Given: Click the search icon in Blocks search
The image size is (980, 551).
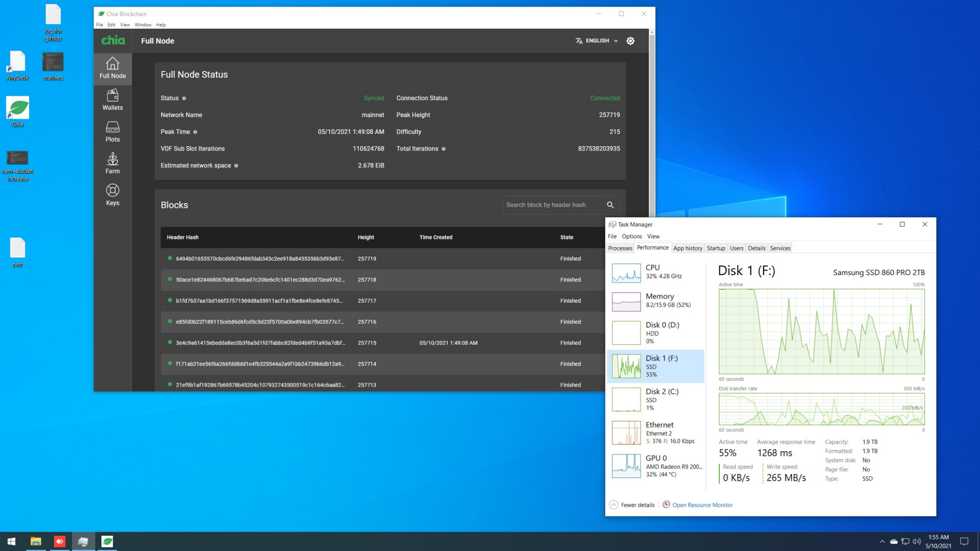Looking at the screenshot, I should (610, 205).
